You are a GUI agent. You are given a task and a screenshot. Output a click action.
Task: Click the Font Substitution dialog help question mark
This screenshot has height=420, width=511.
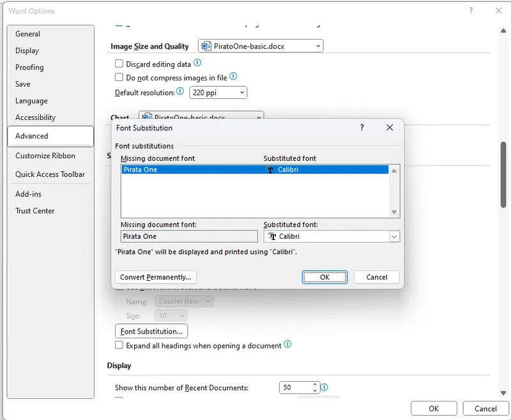[x=362, y=128]
